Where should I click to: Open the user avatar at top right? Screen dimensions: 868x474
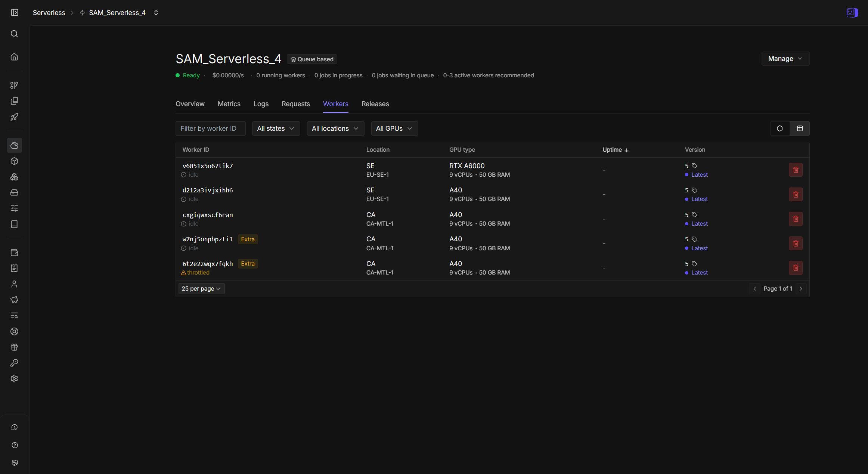click(852, 13)
